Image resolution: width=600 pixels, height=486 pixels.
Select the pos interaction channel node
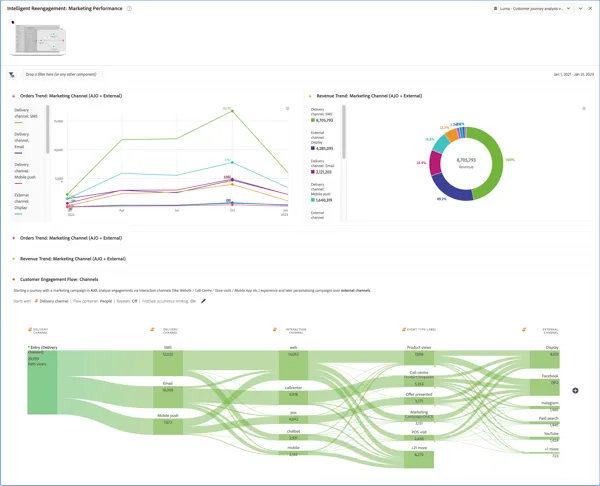tap(293, 419)
